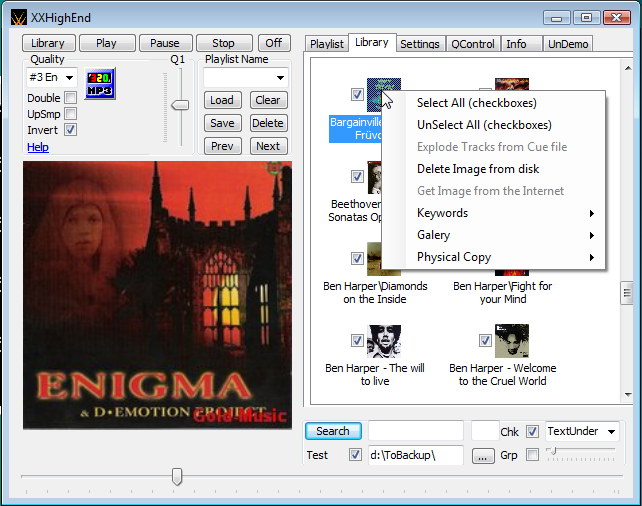Open the UnDemo tab
Screen dimensions: 642x506
tap(568, 44)
